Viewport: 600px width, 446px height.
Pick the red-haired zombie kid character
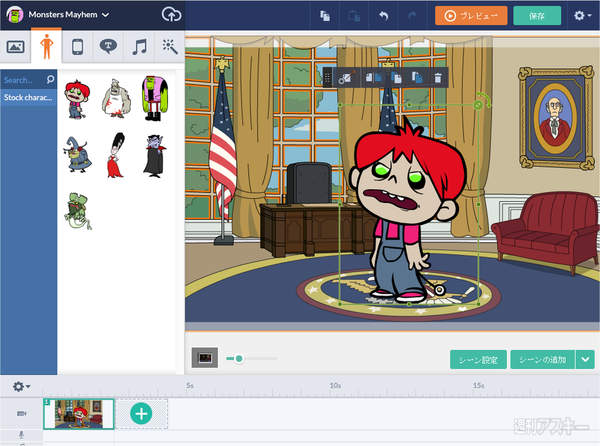77,99
